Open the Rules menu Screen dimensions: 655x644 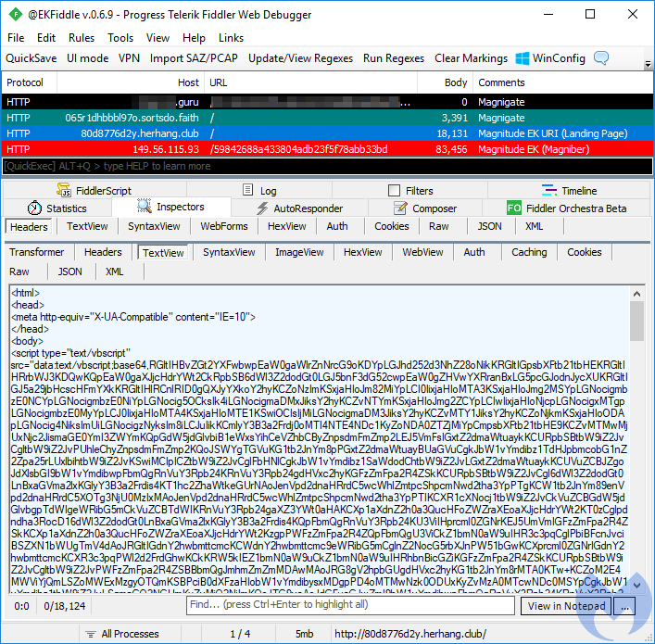click(x=82, y=38)
